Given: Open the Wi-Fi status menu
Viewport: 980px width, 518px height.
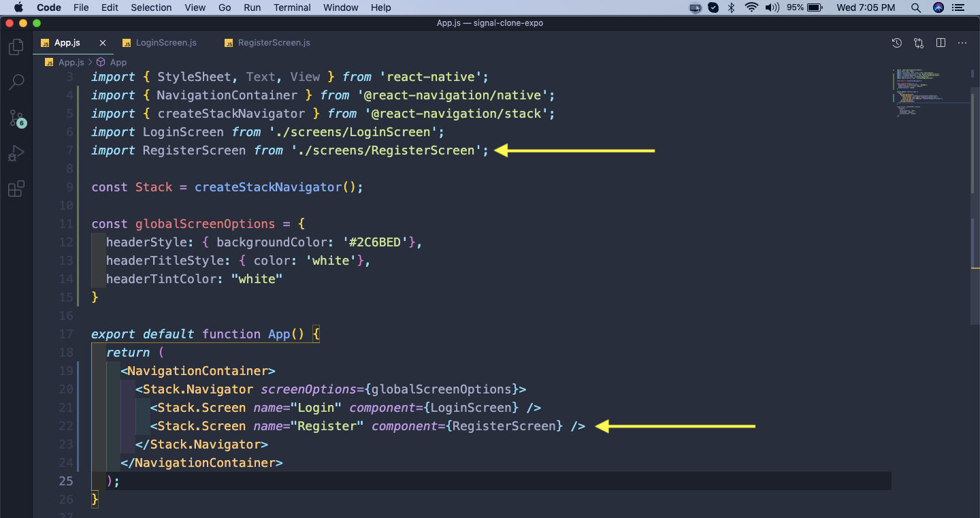Looking at the screenshot, I should [751, 7].
